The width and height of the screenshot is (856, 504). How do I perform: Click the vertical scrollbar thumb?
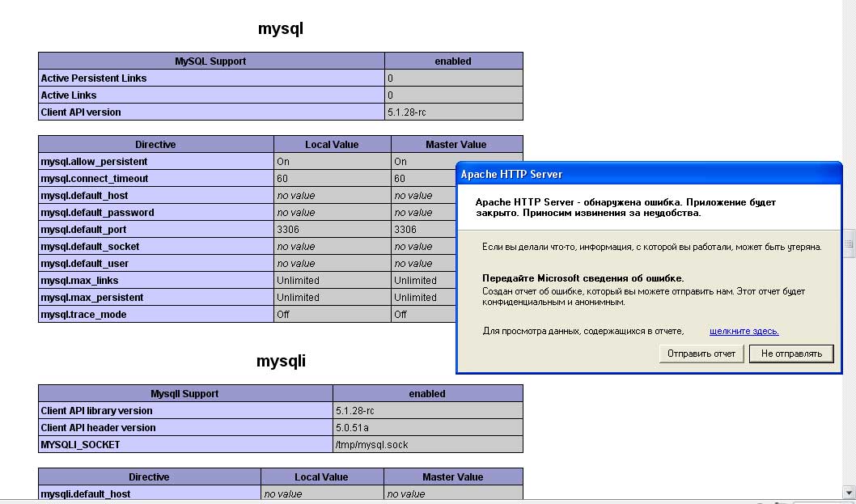(849, 244)
